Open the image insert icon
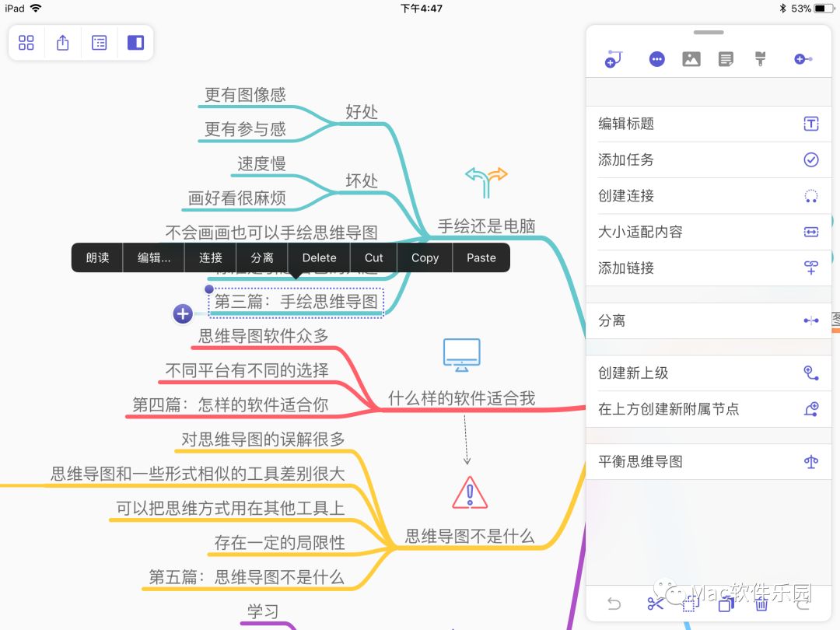Viewport: 840px width, 630px height. point(691,59)
